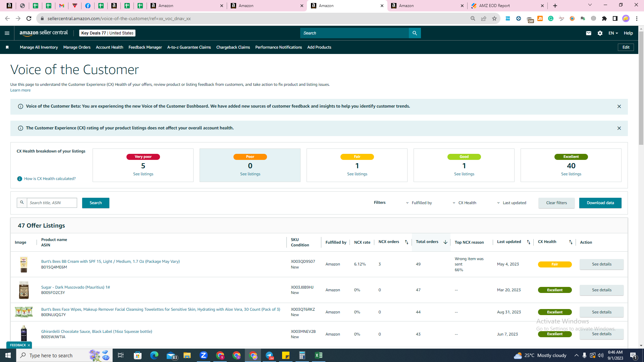Click the magnifier button in top search bar
Image resolution: width=644 pixels, height=362 pixels.
[x=415, y=33]
